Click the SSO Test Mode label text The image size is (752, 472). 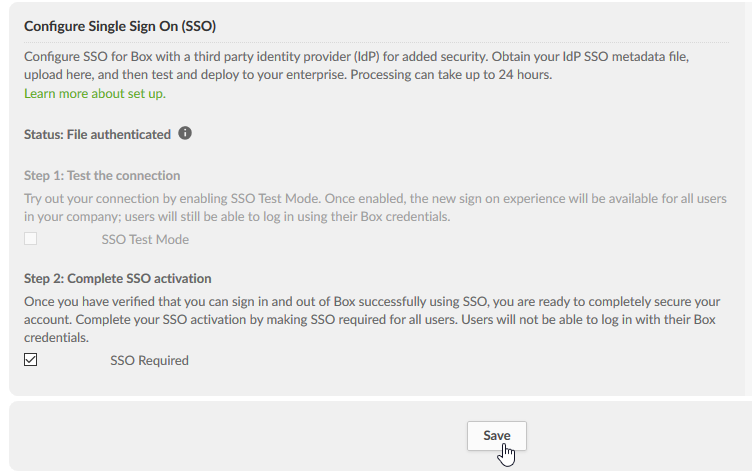tap(145, 239)
